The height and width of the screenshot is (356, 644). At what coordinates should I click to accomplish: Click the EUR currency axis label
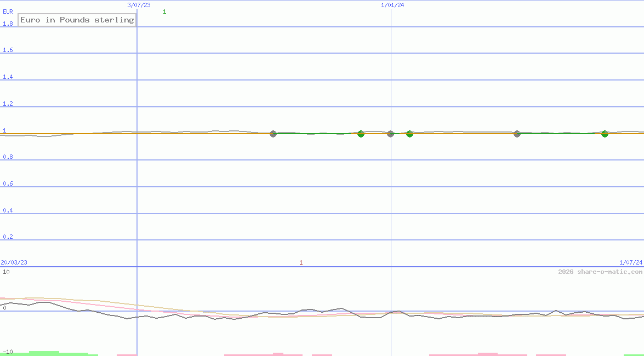pos(8,11)
